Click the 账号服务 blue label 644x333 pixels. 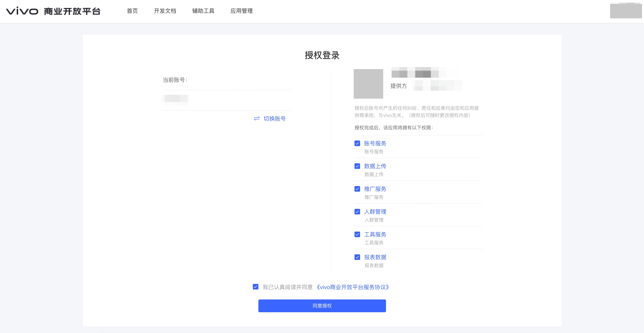[x=375, y=143]
